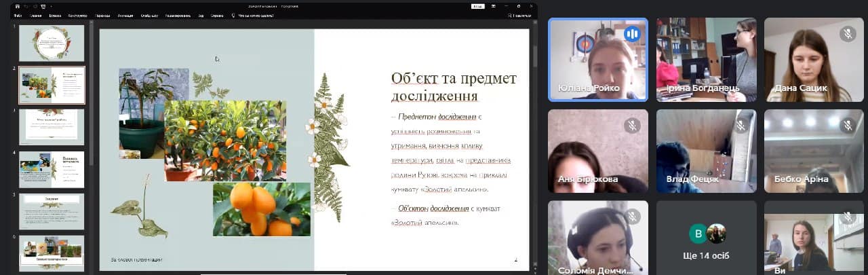
Task: Start slideshow from beginning via toolbar icon
Action: coord(43,6)
